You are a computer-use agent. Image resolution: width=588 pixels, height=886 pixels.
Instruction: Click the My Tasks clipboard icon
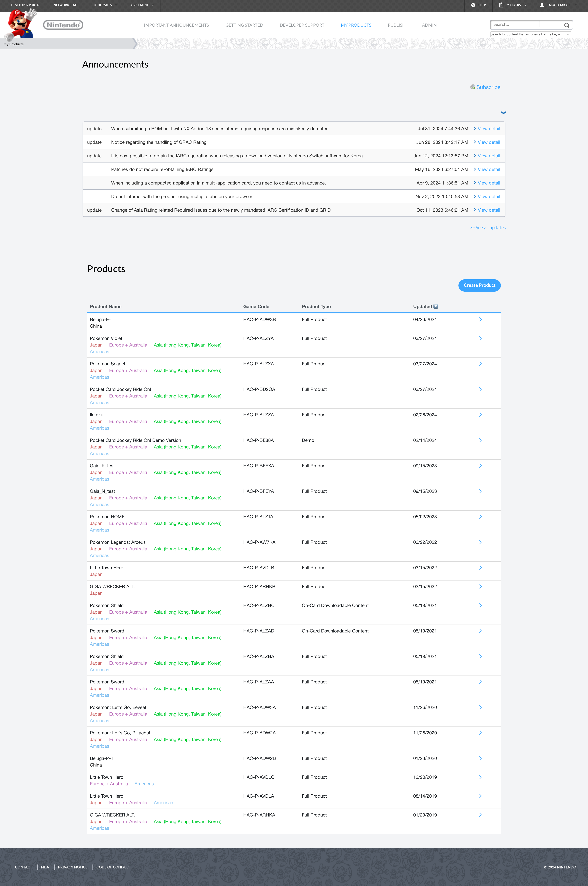click(501, 5)
